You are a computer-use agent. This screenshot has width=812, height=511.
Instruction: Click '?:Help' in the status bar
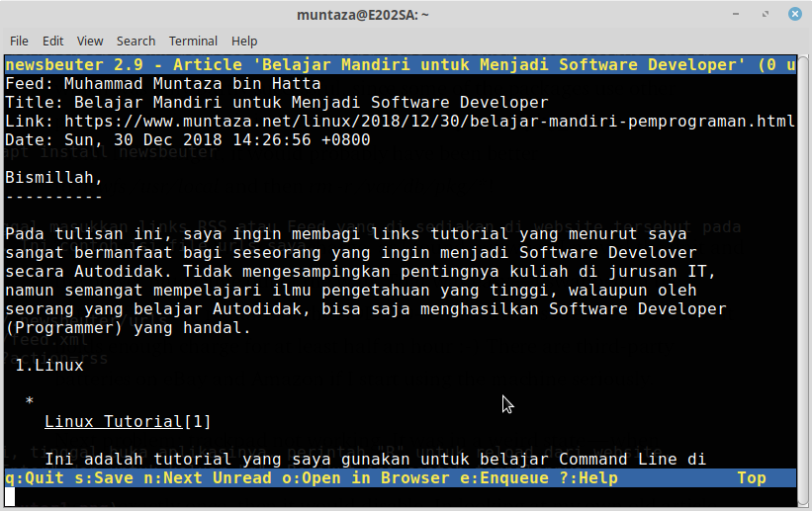pyautogui.click(x=588, y=477)
